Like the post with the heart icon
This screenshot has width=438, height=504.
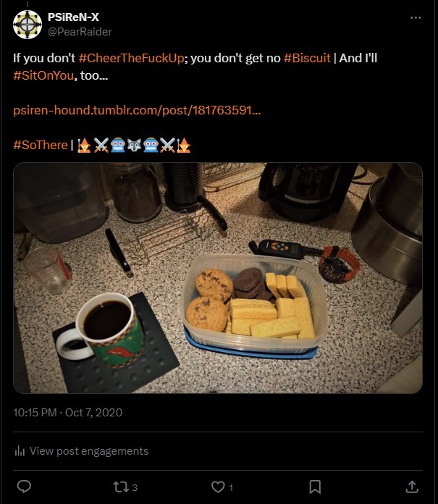(218, 487)
